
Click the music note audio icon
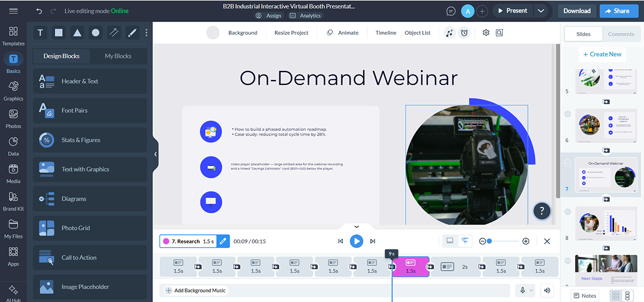pyautogui.click(x=450, y=33)
